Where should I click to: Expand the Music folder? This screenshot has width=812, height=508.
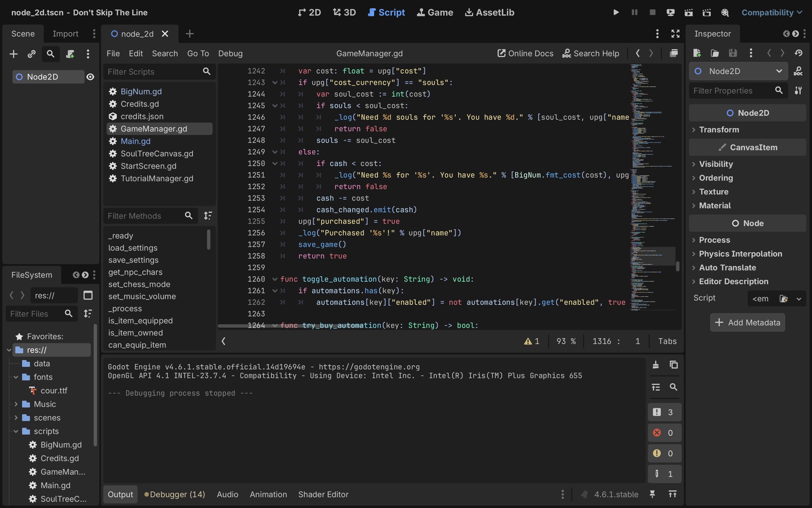tap(16, 404)
